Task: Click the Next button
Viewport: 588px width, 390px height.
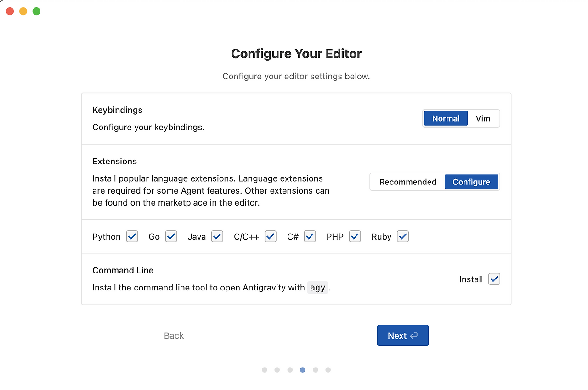Action: [402, 335]
